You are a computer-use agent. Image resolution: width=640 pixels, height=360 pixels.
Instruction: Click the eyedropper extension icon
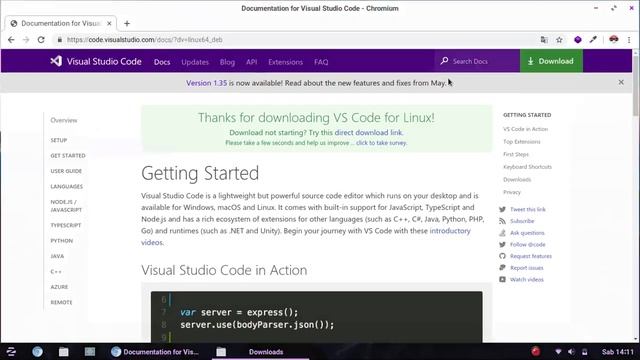point(593,40)
